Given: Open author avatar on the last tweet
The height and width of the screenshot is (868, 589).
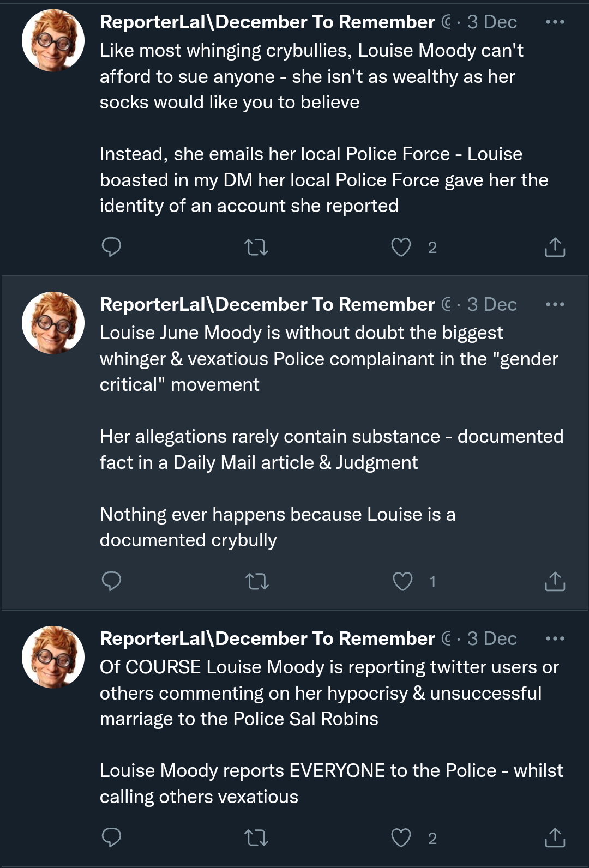Looking at the screenshot, I should pos(53,657).
